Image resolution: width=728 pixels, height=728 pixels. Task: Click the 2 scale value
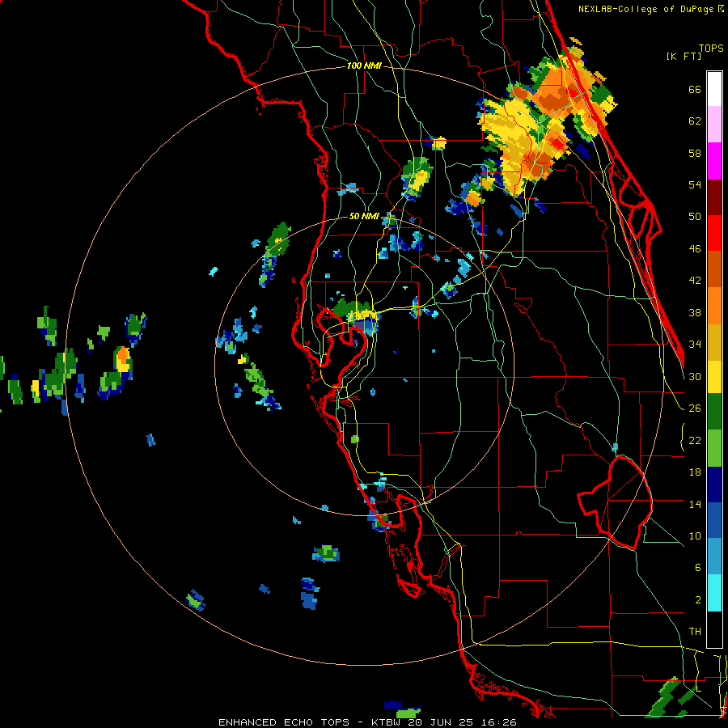point(697,600)
